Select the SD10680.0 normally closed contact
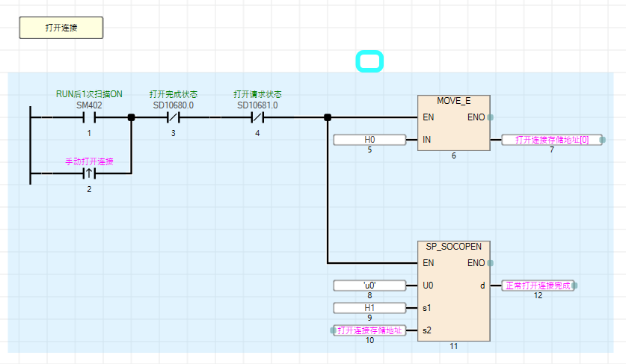The width and height of the screenshot is (626, 364). [x=173, y=117]
